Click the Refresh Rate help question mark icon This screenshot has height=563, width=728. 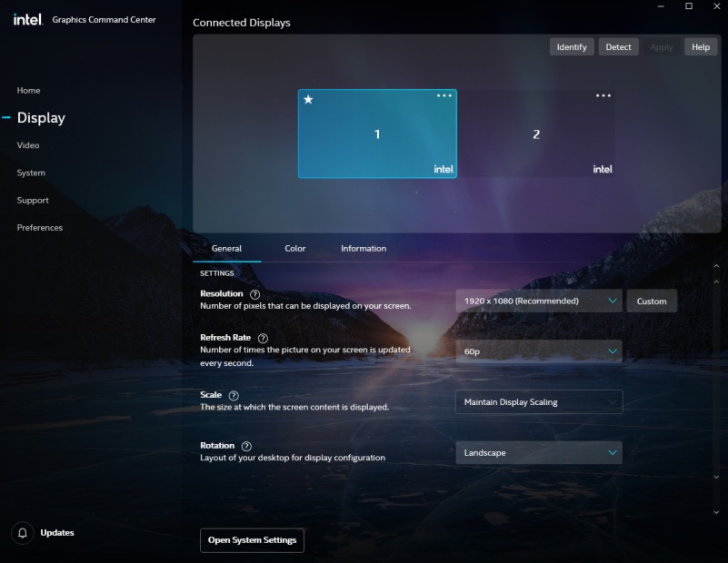[263, 338]
